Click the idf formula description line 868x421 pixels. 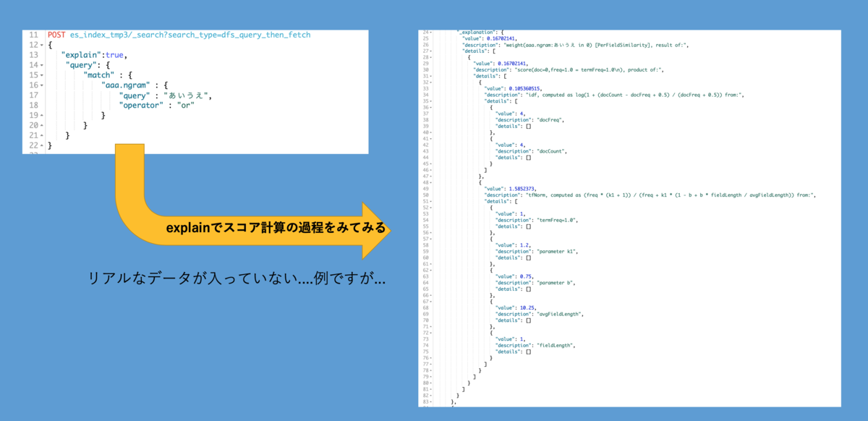pos(633,95)
